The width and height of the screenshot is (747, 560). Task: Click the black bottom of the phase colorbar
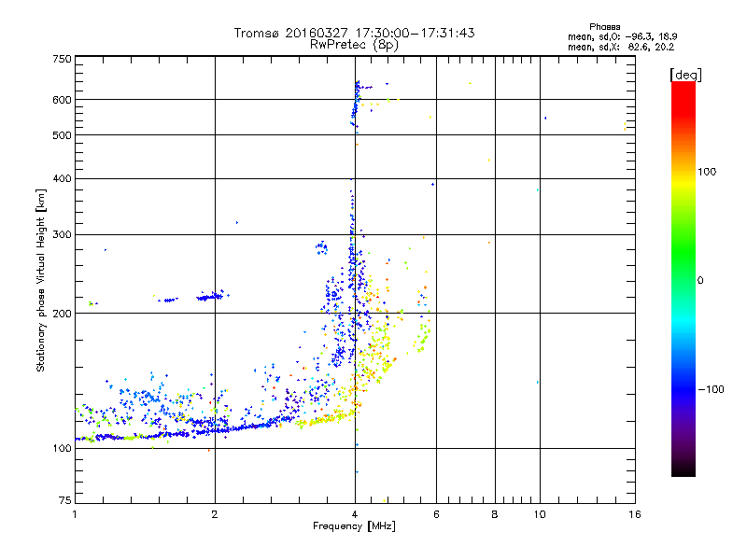pyautogui.click(x=684, y=469)
